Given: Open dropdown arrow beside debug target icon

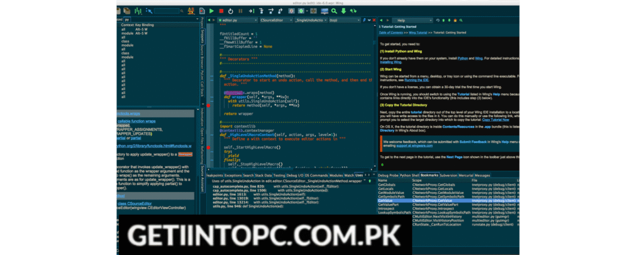Looking at the screenshot, I should pyautogui.click(x=307, y=11).
